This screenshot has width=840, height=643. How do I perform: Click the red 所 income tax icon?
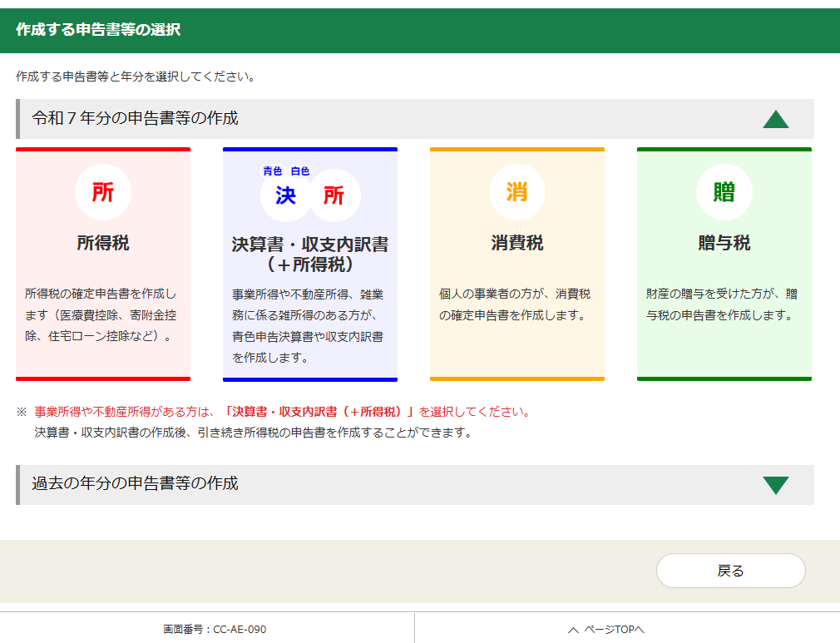103,192
